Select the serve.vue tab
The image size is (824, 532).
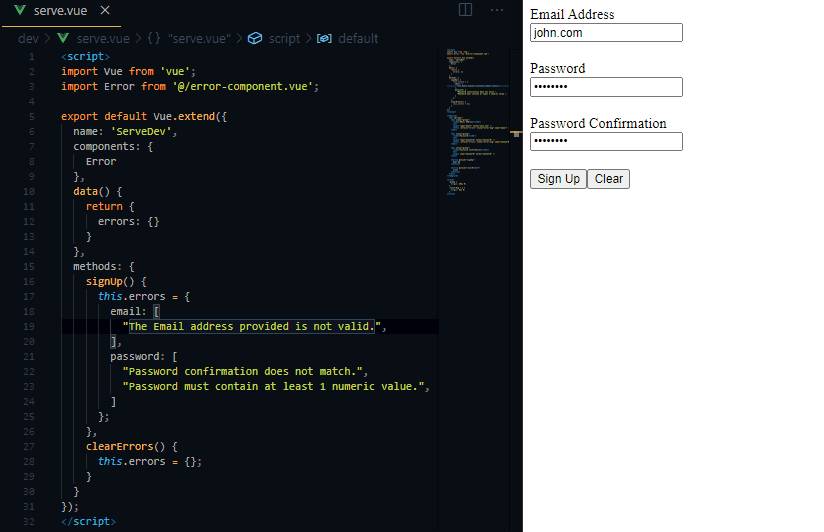pos(61,12)
